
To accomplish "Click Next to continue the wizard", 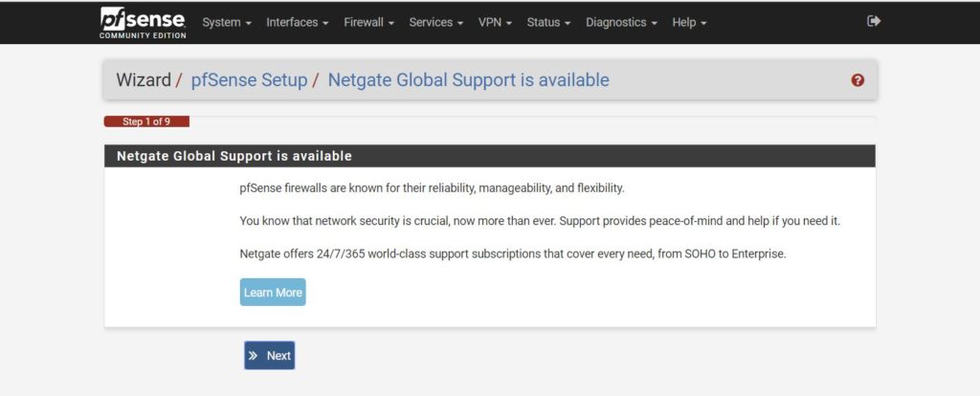I will coord(269,356).
